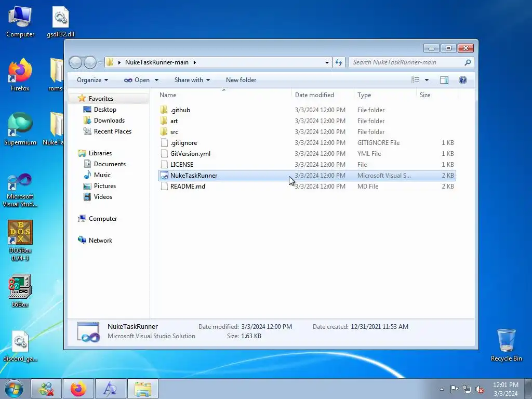Viewport: 532px width, 399px height.
Task: Select the .gitignore file
Action: (307, 142)
